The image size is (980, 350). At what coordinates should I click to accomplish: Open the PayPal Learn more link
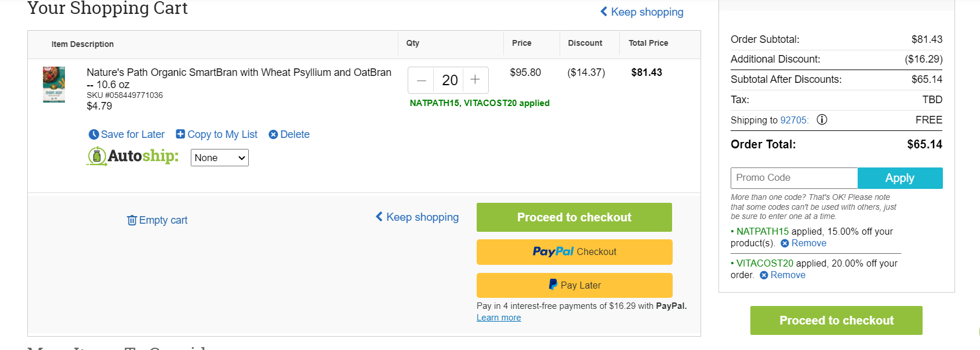click(x=499, y=318)
